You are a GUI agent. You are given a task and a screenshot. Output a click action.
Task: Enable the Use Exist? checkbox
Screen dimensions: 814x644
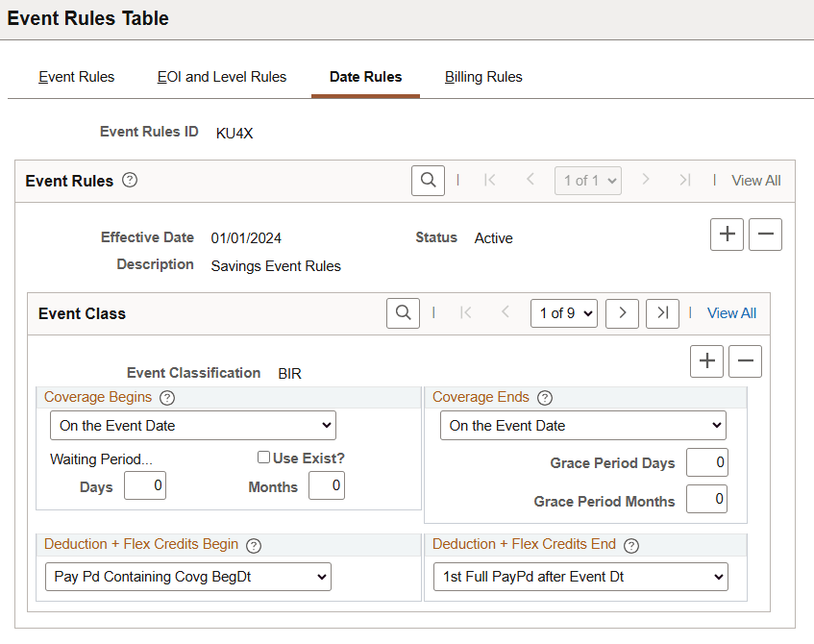(x=264, y=458)
